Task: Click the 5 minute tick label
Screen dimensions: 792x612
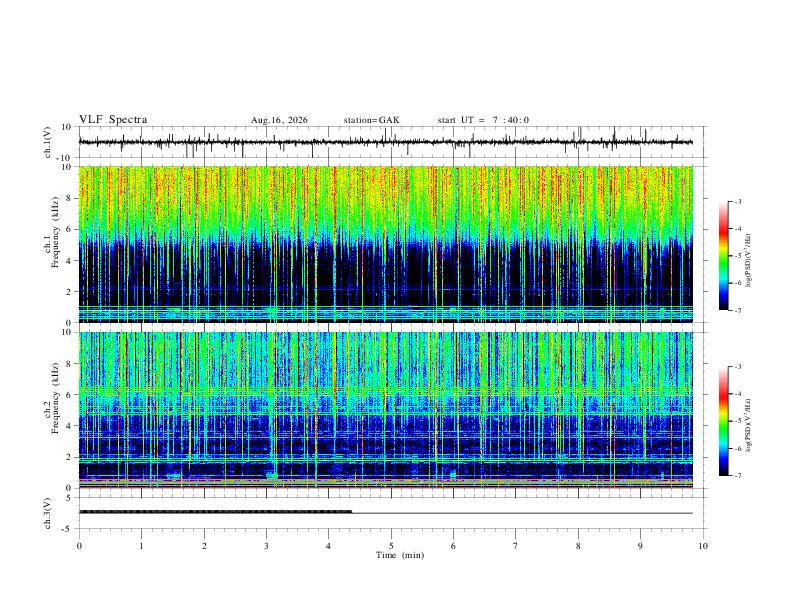Action: tap(391, 546)
